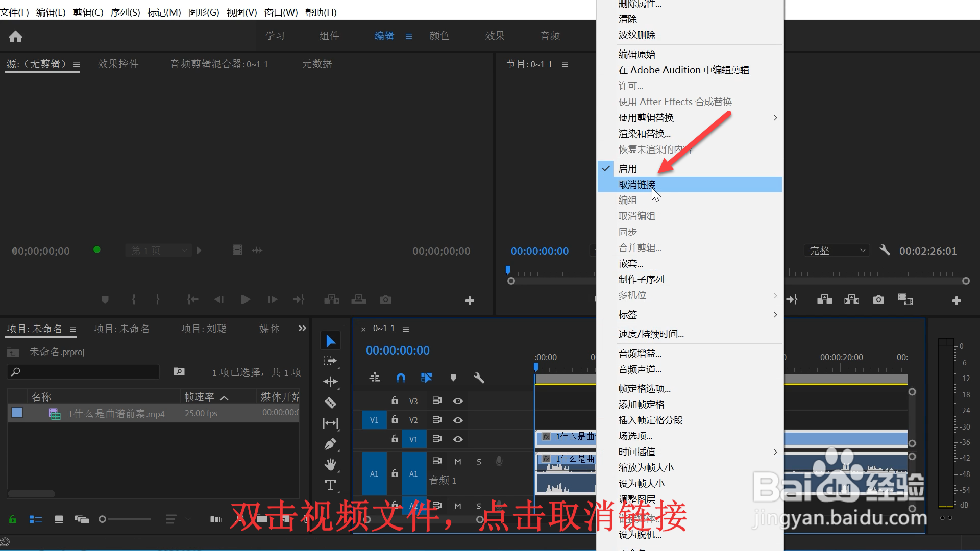Open timeline wrench display settings
This screenshot has width=980, height=551.
click(x=478, y=378)
